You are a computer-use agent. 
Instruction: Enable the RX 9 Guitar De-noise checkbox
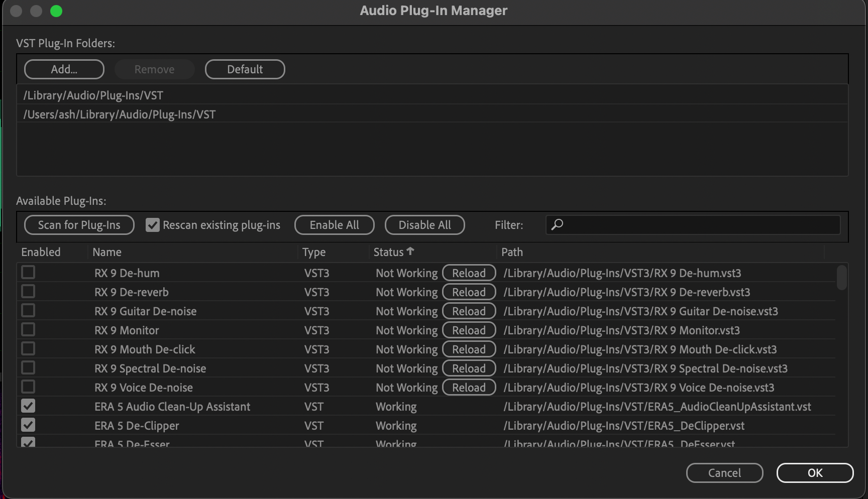28,310
